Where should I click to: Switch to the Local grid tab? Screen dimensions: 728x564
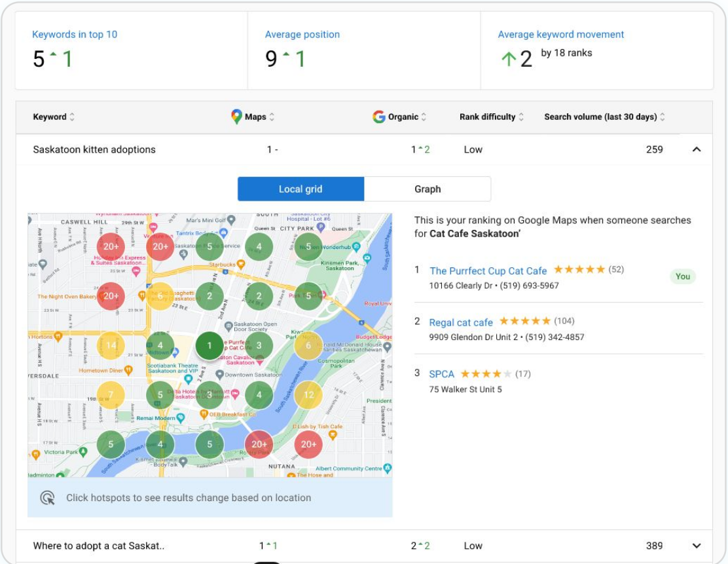tap(301, 189)
